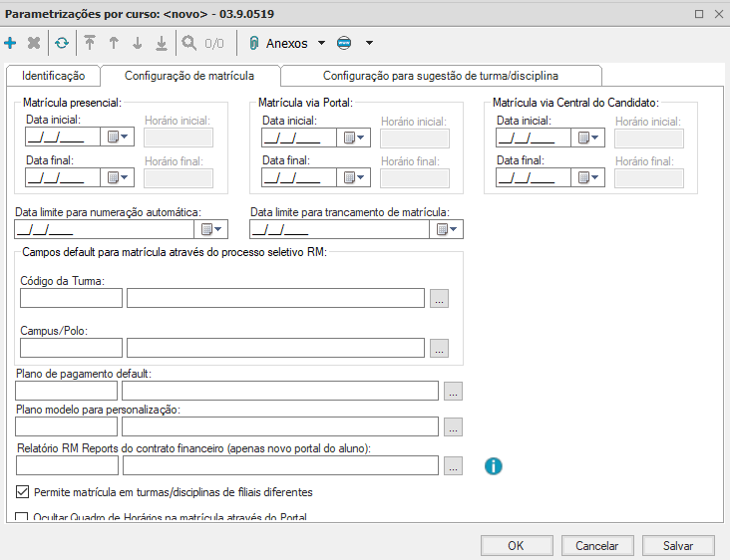Click the refresh icon in toolbar
The width and height of the screenshot is (730, 560).
tap(62, 44)
